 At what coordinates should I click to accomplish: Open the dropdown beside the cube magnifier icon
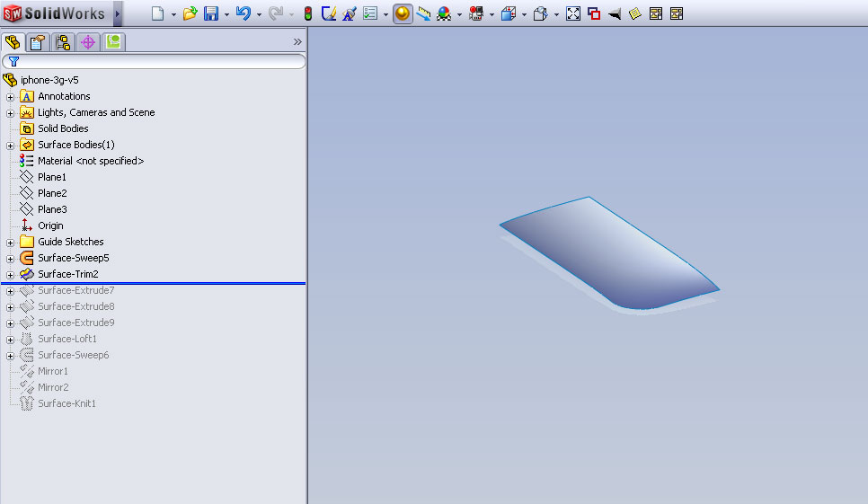click(556, 14)
